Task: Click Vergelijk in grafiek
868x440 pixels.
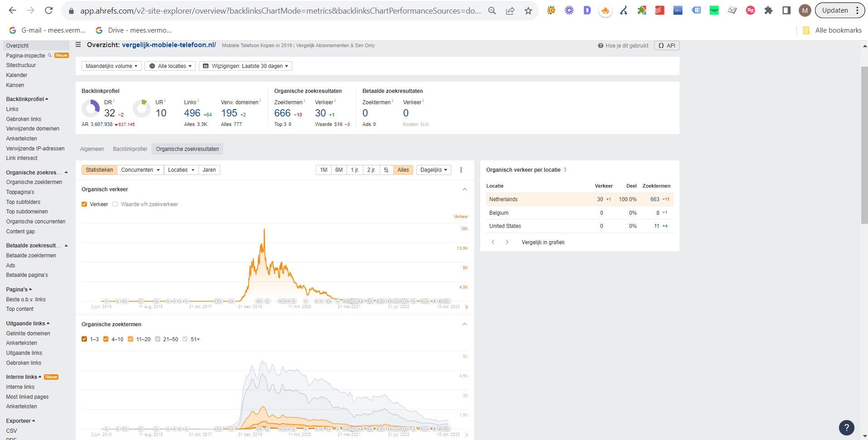Action: click(x=543, y=242)
